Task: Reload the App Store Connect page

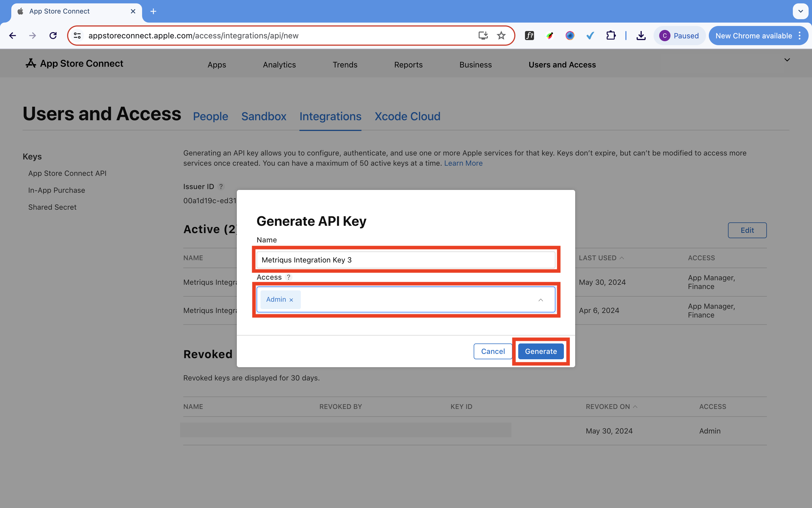Action: (53, 36)
